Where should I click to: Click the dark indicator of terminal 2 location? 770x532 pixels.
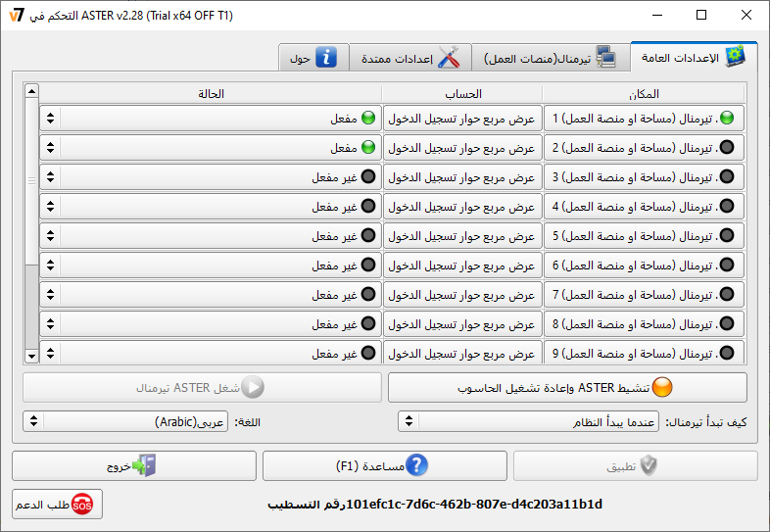(727, 147)
